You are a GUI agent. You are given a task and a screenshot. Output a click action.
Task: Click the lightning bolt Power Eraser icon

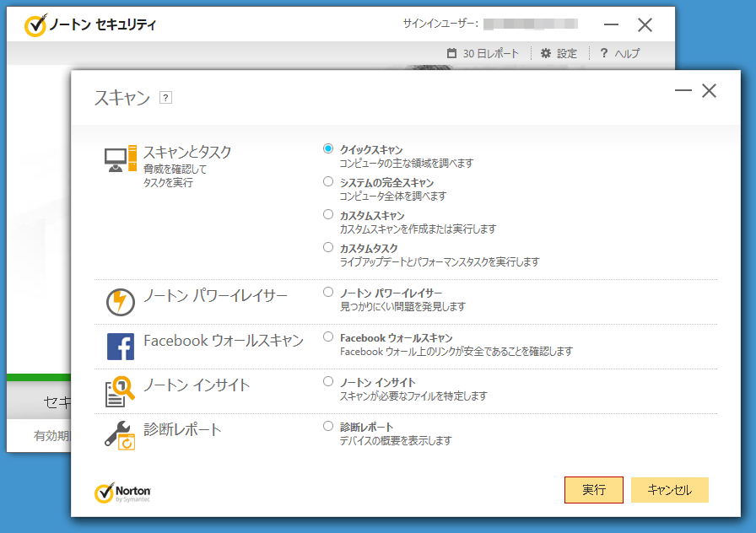point(120,302)
